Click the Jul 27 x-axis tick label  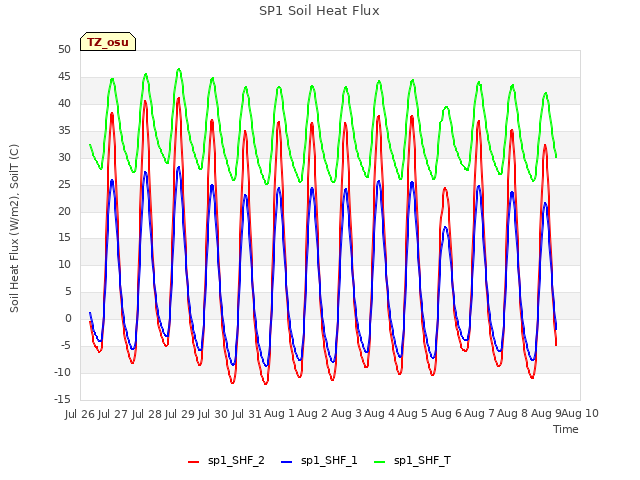[x=113, y=414]
